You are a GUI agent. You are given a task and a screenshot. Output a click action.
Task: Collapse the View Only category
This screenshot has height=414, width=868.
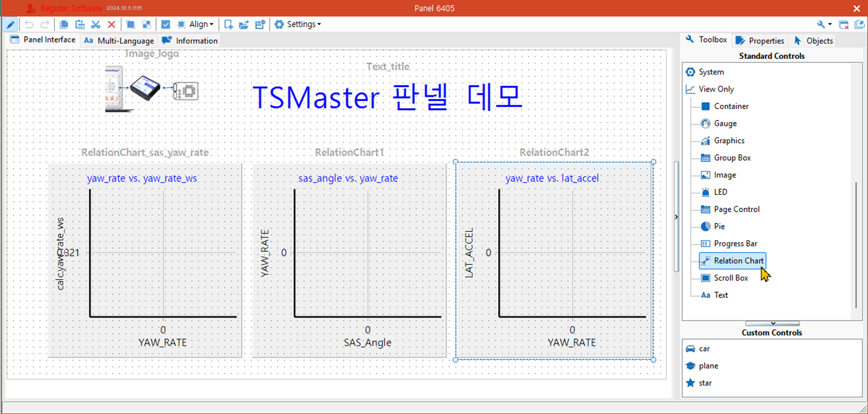(710, 89)
